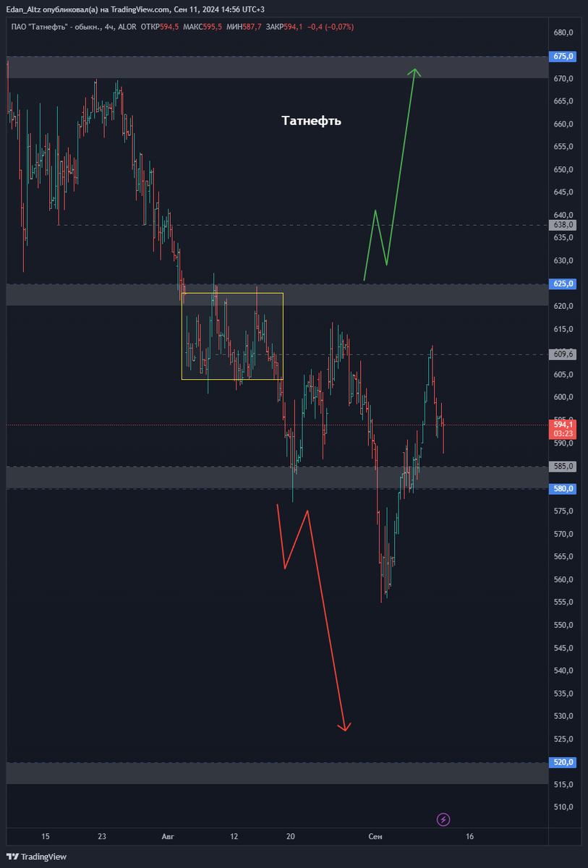Click the 12 date label on the time axis

coord(234,836)
